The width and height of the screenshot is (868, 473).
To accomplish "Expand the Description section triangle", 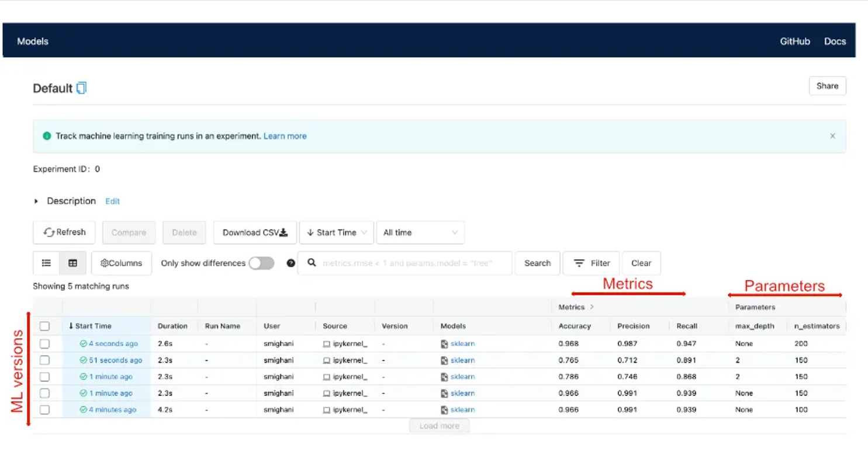I will click(x=36, y=201).
